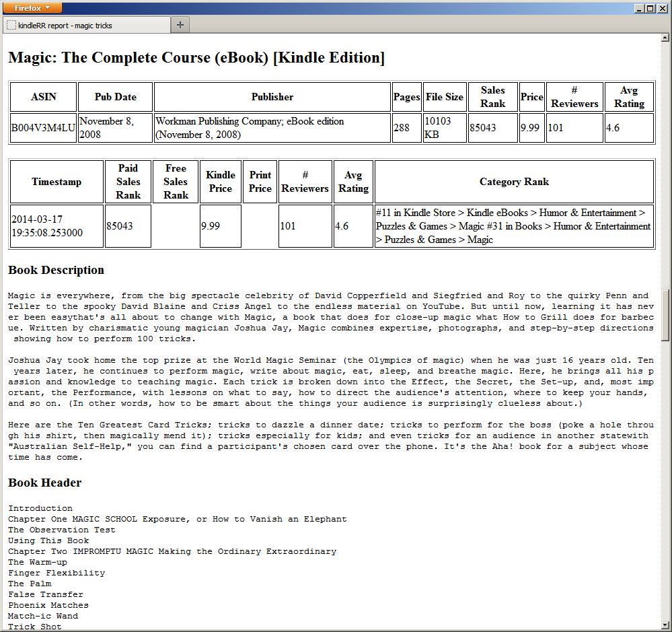This screenshot has height=632, width=672.
Task: Click the Free Sales Rank header
Action: pos(176,182)
